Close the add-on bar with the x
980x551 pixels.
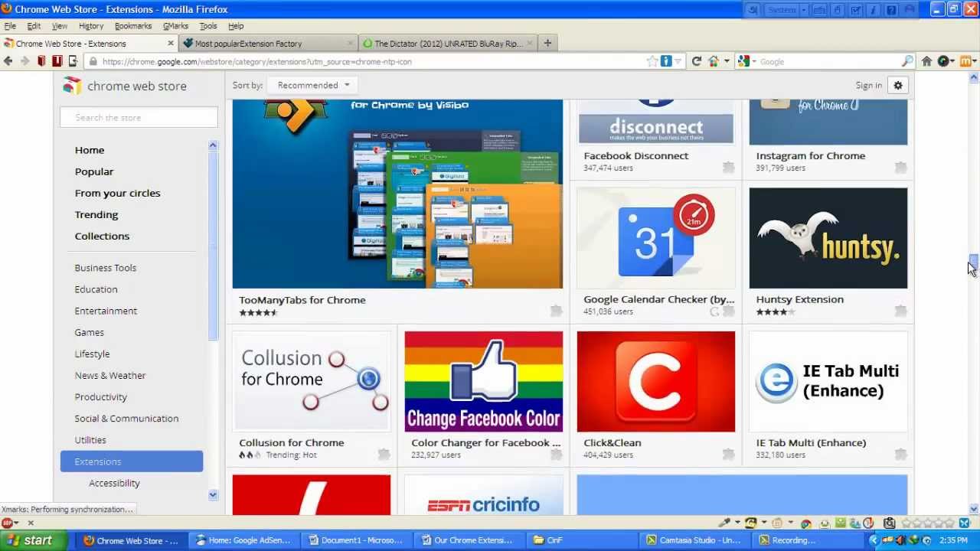31,523
